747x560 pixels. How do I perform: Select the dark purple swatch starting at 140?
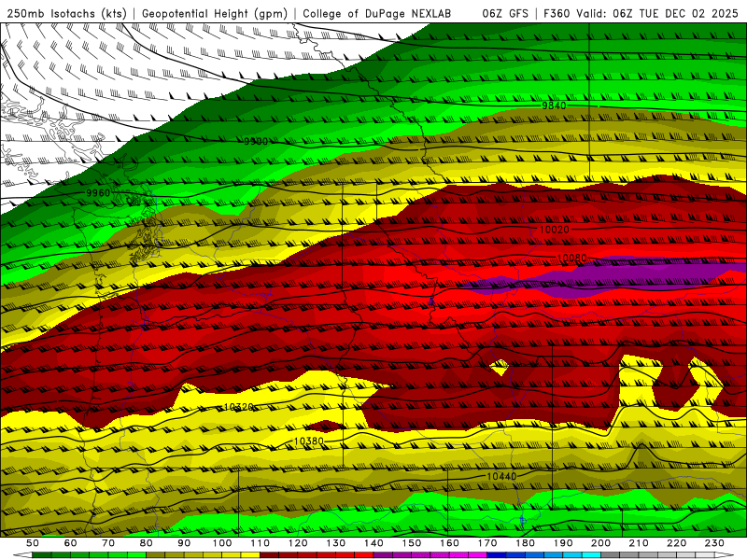383,554
